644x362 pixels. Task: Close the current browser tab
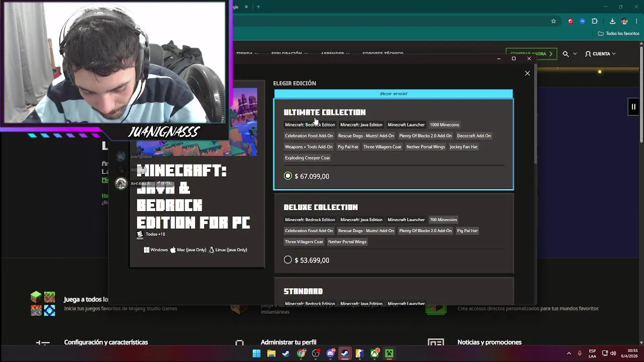247,7
